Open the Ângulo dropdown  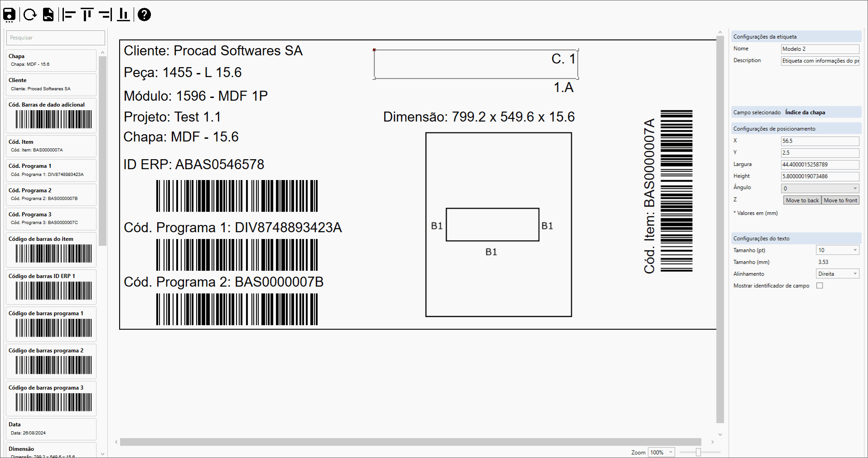click(820, 188)
